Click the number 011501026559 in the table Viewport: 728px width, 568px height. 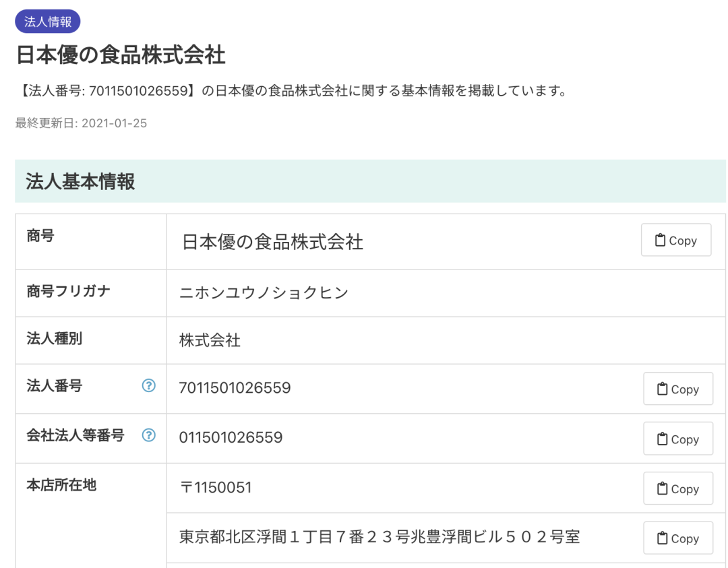[x=231, y=438]
